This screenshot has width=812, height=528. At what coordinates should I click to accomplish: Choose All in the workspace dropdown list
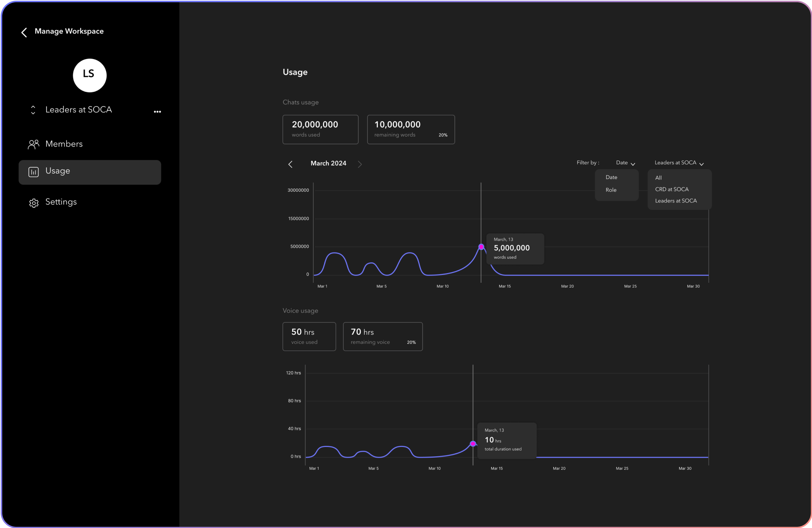pyautogui.click(x=658, y=178)
